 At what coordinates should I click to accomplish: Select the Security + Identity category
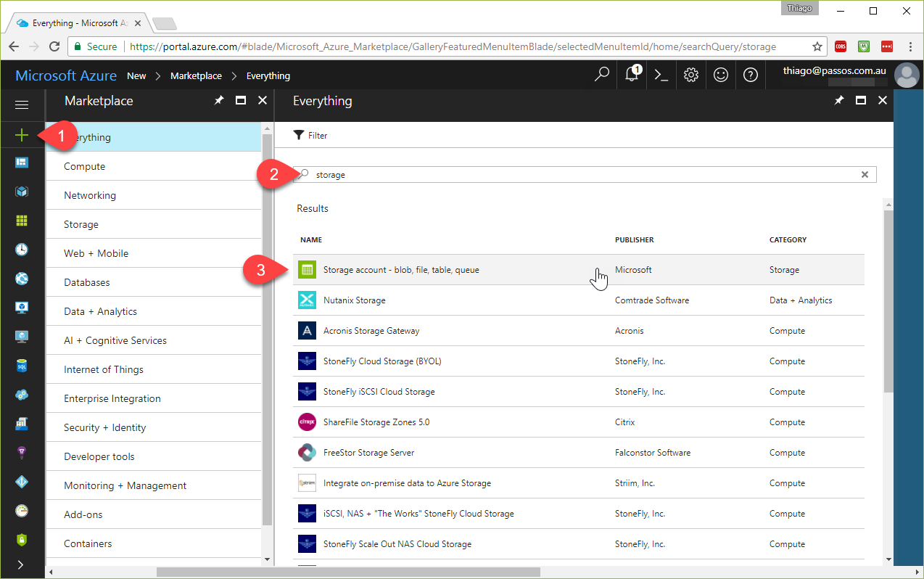click(154, 427)
